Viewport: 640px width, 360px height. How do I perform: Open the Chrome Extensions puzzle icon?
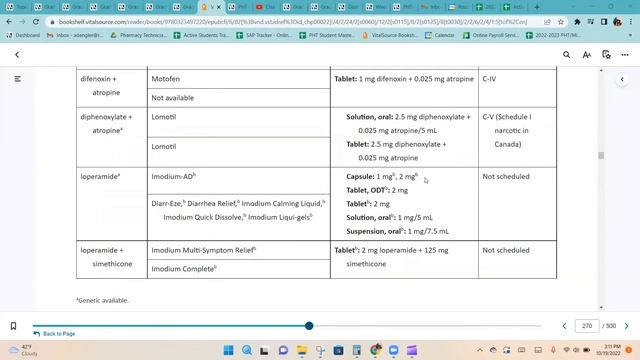(577, 22)
